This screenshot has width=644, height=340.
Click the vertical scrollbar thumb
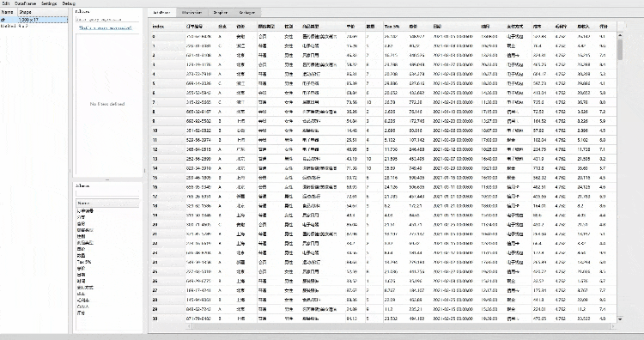click(x=620, y=49)
